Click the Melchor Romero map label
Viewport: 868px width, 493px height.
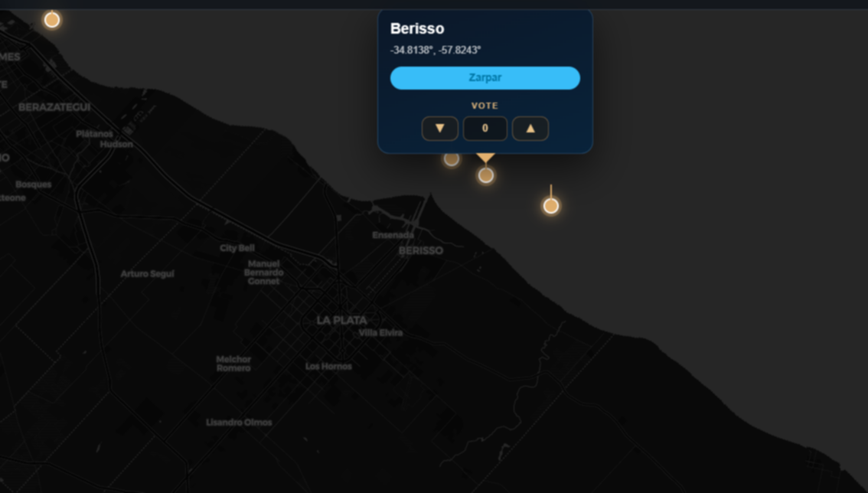pyautogui.click(x=233, y=364)
